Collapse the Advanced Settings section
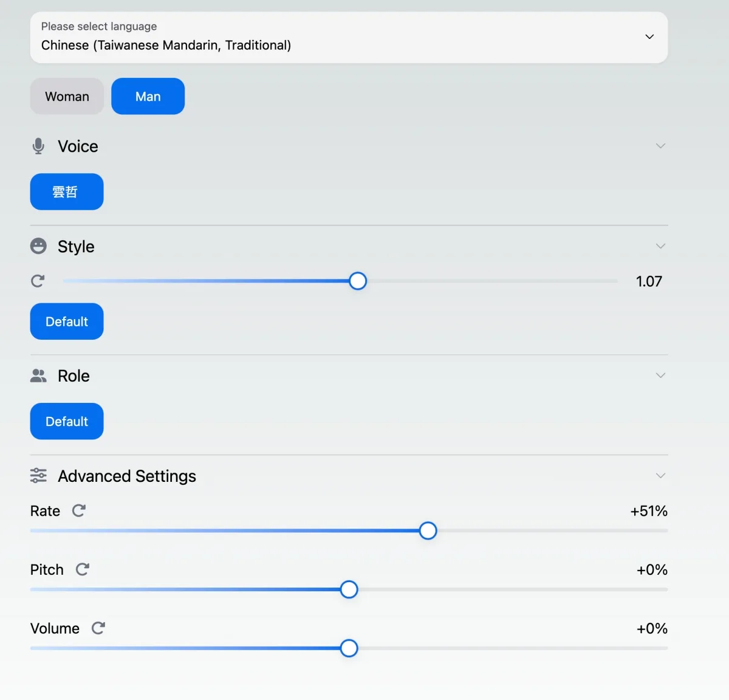The image size is (729, 700). [660, 476]
